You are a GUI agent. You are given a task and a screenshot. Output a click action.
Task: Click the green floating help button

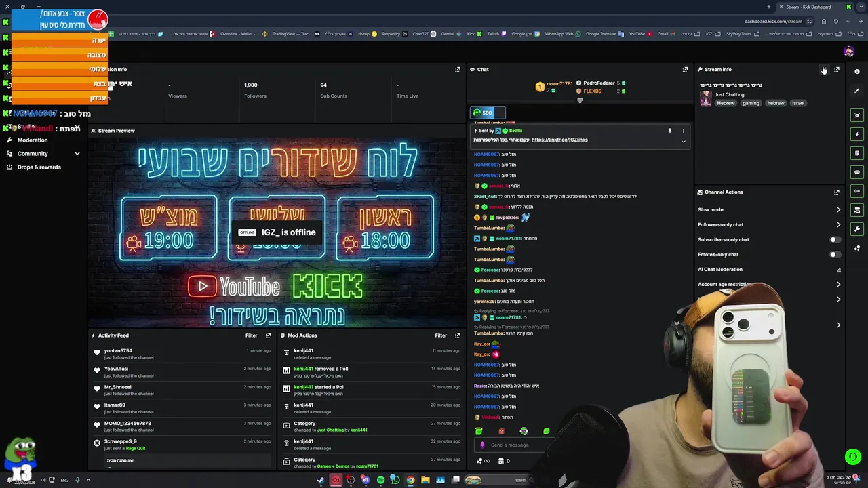[x=852, y=457]
